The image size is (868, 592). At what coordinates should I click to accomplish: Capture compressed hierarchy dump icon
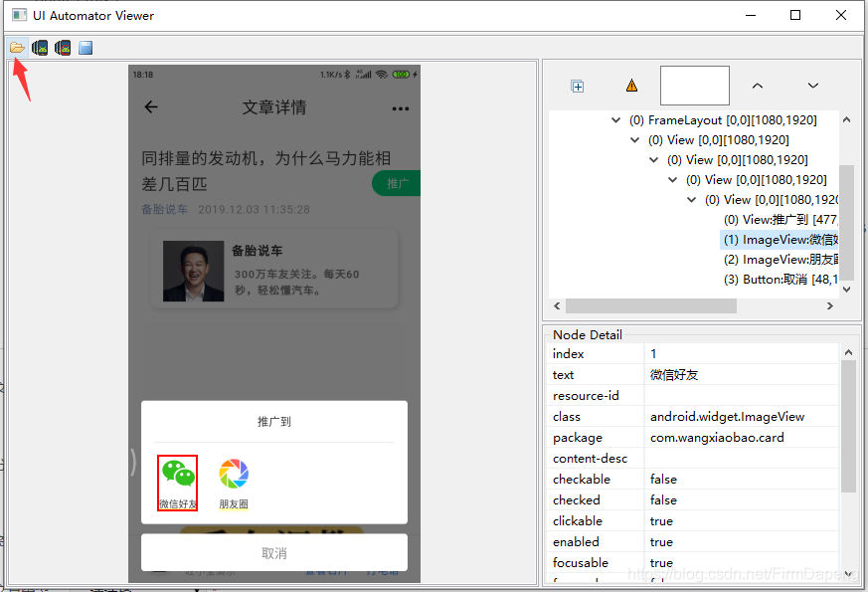(x=63, y=46)
